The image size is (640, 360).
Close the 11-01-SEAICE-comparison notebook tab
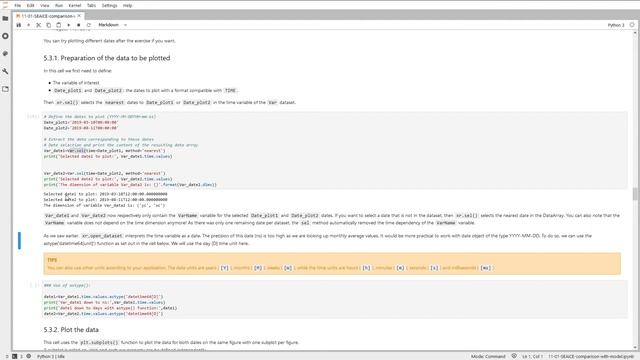(x=79, y=16)
